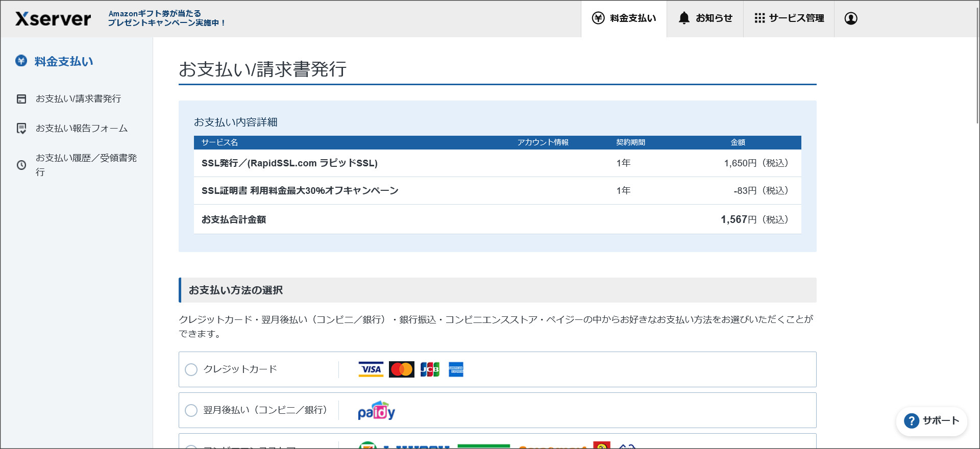Click the サービス名 column header
Screen dimensions: 980x449
pos(219,142)
